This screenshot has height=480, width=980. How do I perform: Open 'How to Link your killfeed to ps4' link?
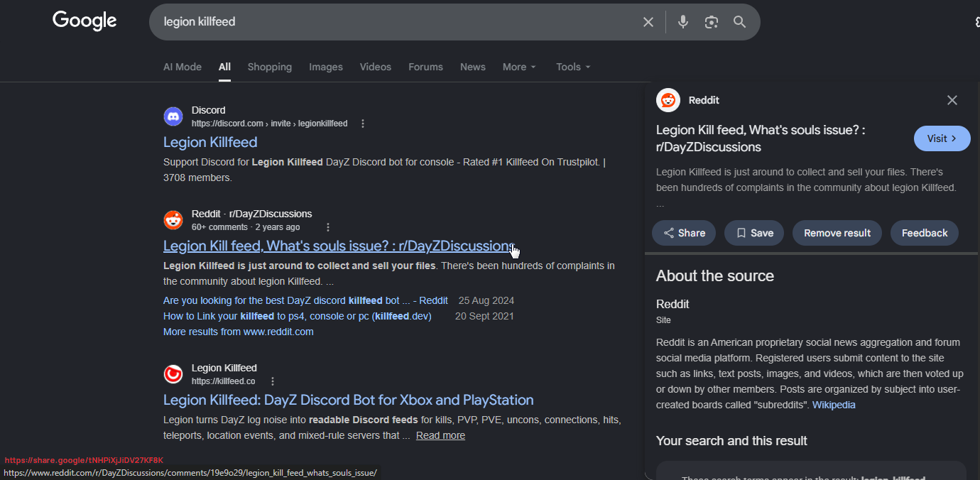pos(298,316)
